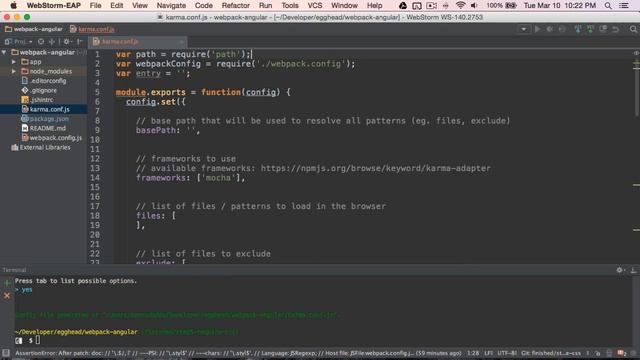The height and width of the screenshot is (360, 640).
Task: Click the terminal command prompt input
Action: click(38, 340)
